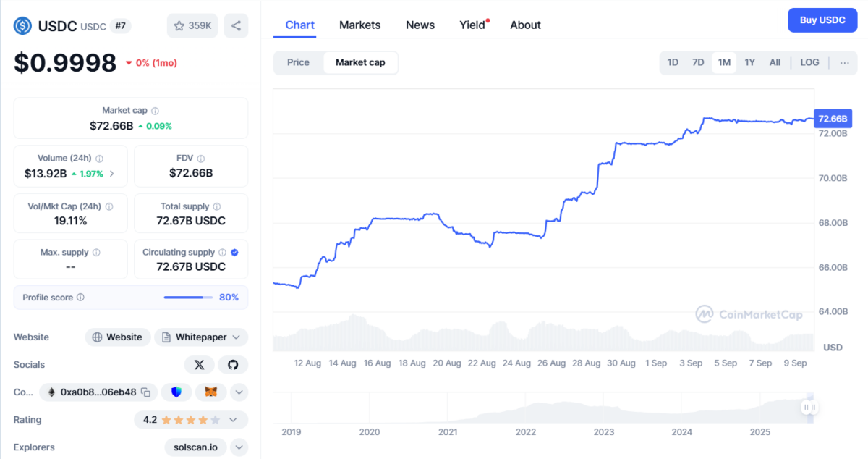Click the USDC coin logo icon

pos(23,25)
